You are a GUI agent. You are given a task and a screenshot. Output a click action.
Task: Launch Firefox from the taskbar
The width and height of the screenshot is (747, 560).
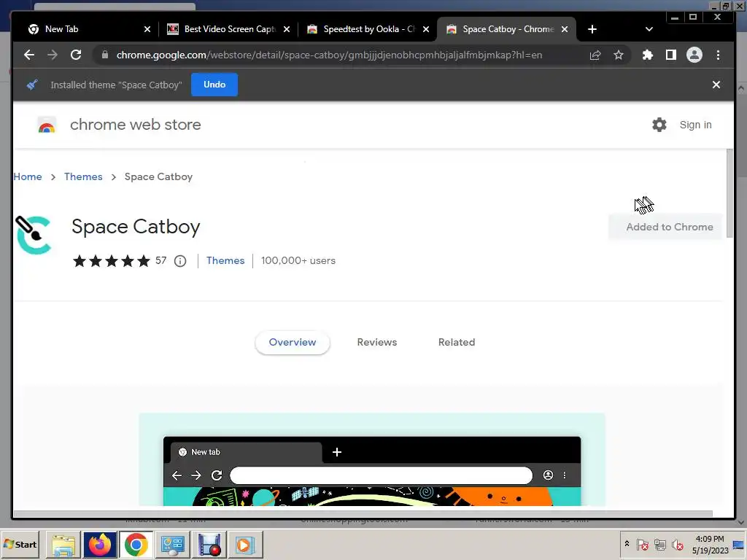coord(100,545)
